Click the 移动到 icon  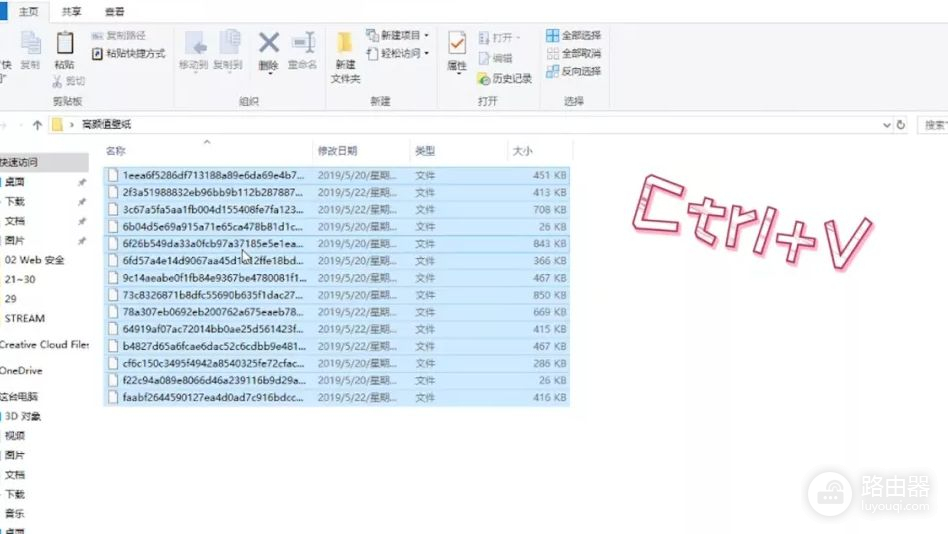click(x=194, y=44)
